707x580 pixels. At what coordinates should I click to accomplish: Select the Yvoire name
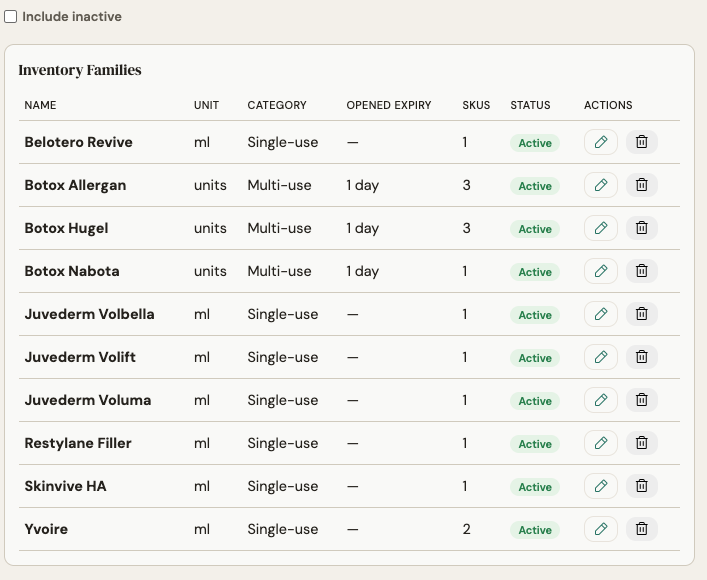tap(46, 529)
